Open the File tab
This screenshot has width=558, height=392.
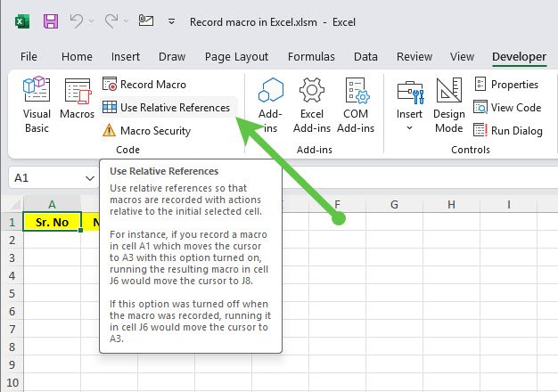pos(29,56)
